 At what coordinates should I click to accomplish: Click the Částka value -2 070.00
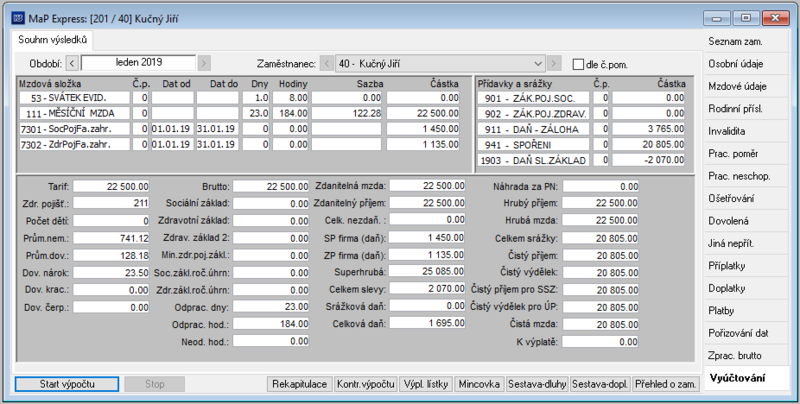[648, 160]
